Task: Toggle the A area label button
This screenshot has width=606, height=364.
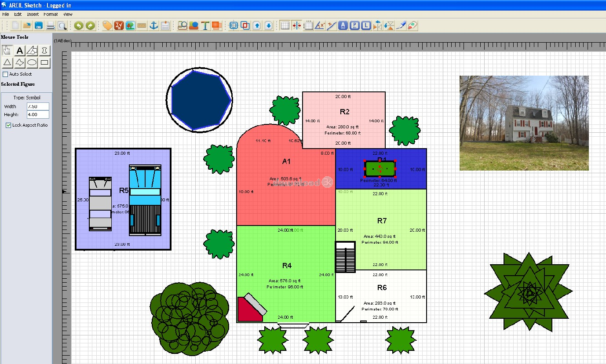Action: pyautogui.click(x=343, y=25)
